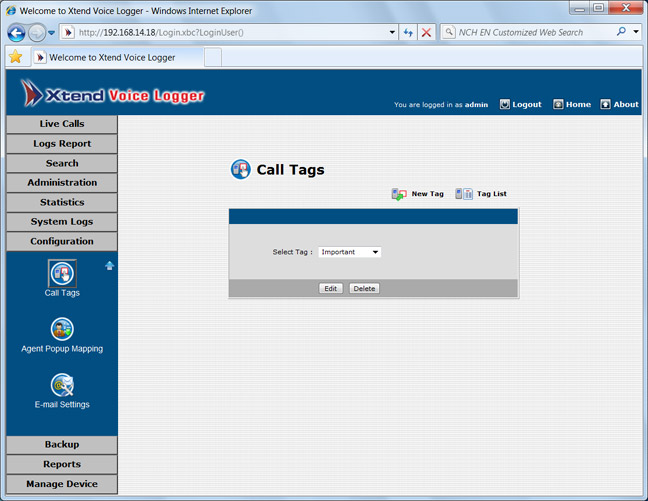Click the browser Forward button
The height and width of the screenshot is (501, 648).
(x=37, y=33)
